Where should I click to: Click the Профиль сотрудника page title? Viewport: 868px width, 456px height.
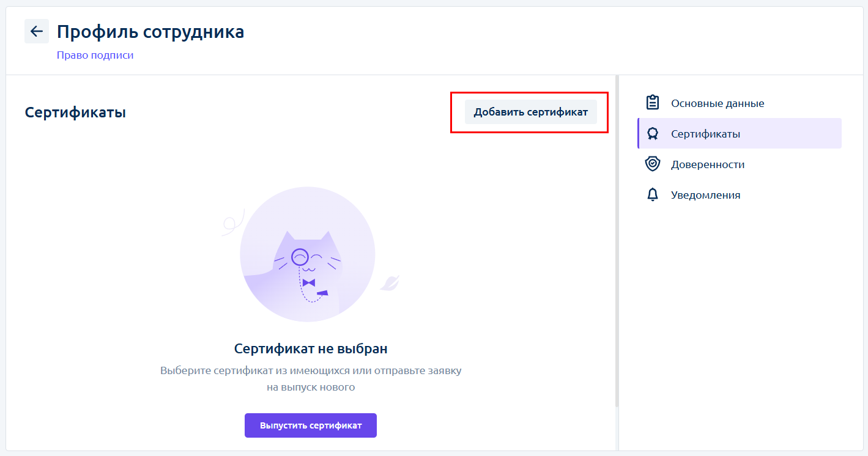pyautogui.click(x=150, y=32)
